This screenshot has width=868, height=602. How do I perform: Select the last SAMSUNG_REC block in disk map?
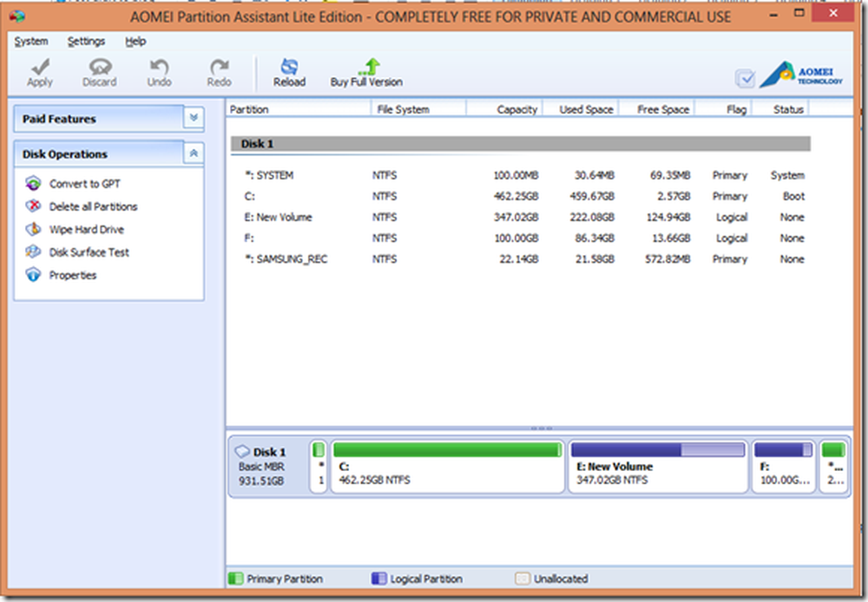(833, 466)
